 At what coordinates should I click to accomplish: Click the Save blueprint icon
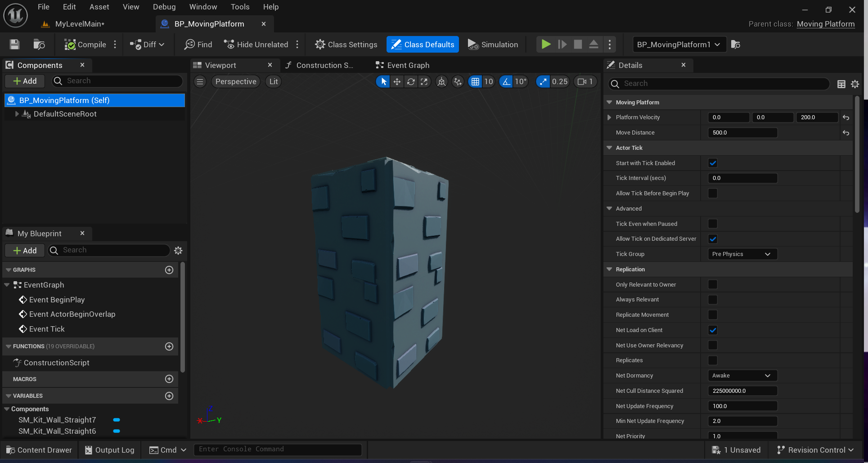[x=14, y=45]
